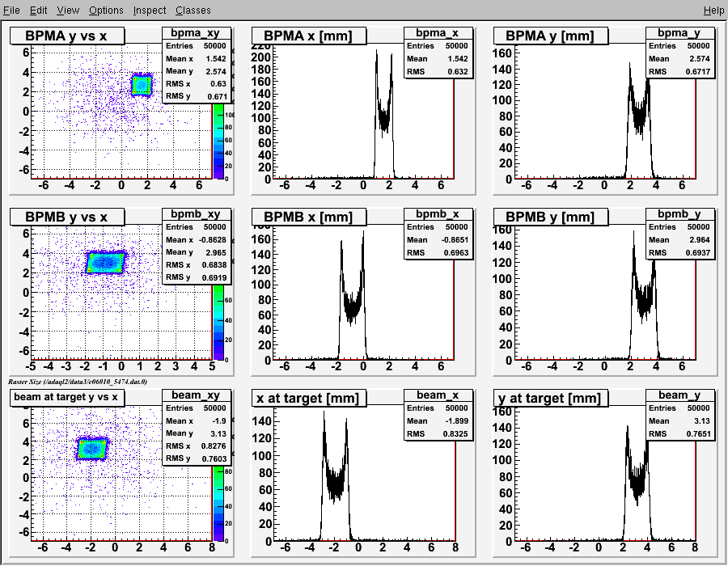Select the 'BPMA y vs x' title box

point(67,36)
